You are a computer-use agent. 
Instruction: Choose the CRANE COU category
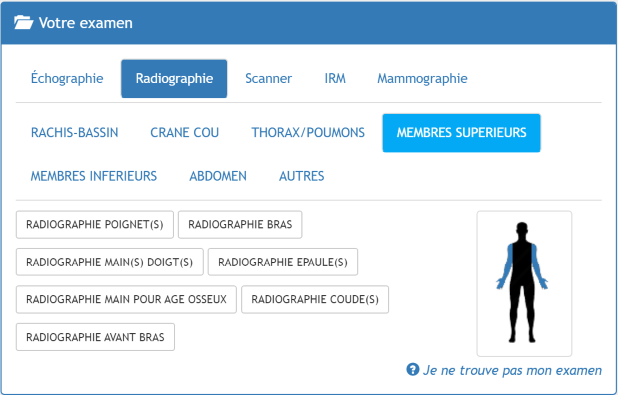(184, 132)
